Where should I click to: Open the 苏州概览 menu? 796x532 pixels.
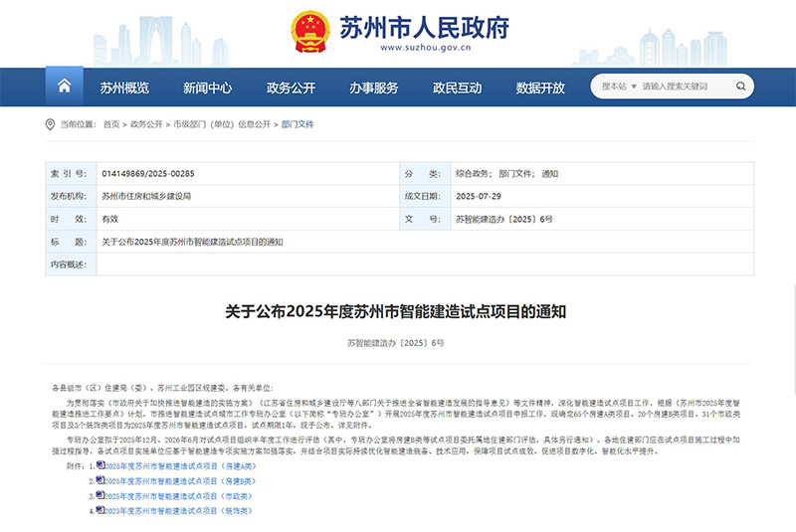[124, 88]
